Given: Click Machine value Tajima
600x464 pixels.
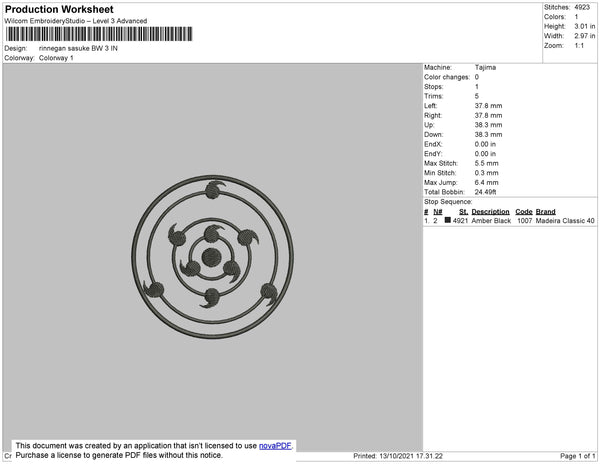Looking at the screenshot, I should coord(485,67).
